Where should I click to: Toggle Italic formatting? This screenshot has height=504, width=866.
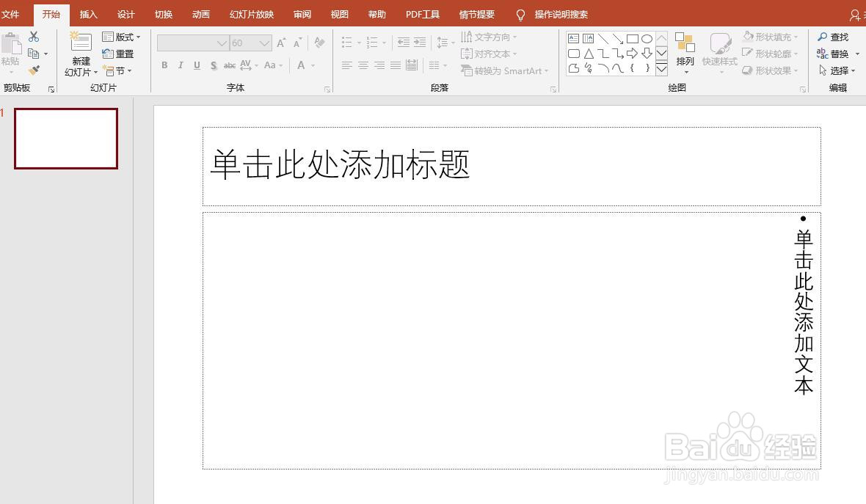click(x=181, y=65)
